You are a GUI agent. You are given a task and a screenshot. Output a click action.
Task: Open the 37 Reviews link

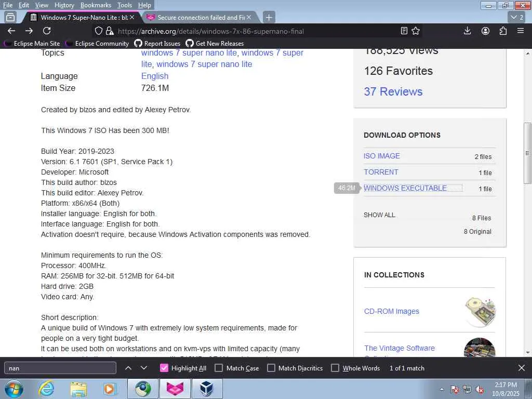pyautogui.click(x=393, y=91)
